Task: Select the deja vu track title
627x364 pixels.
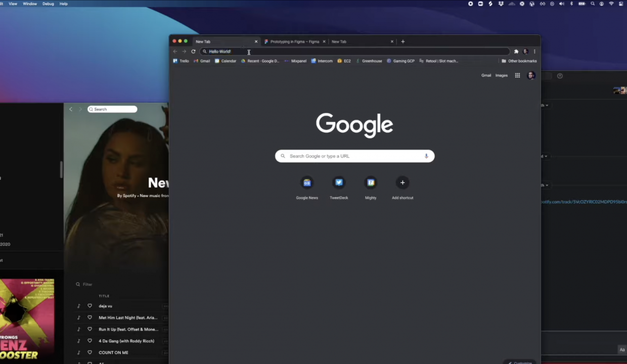Action: pyautogui.click(x=105, y=306)
